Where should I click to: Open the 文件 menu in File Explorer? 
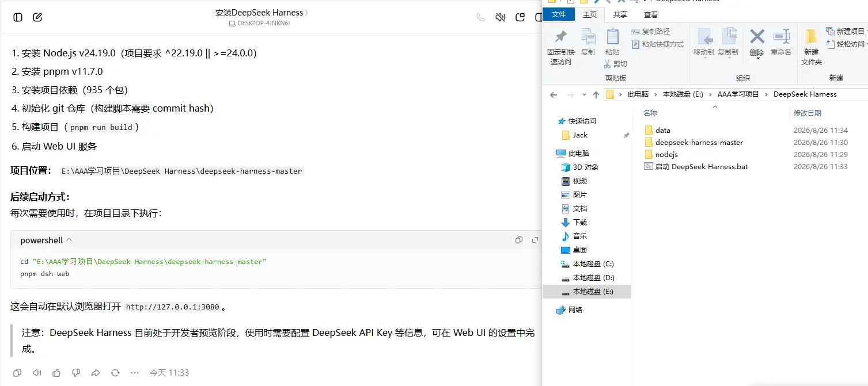[559, 15]
